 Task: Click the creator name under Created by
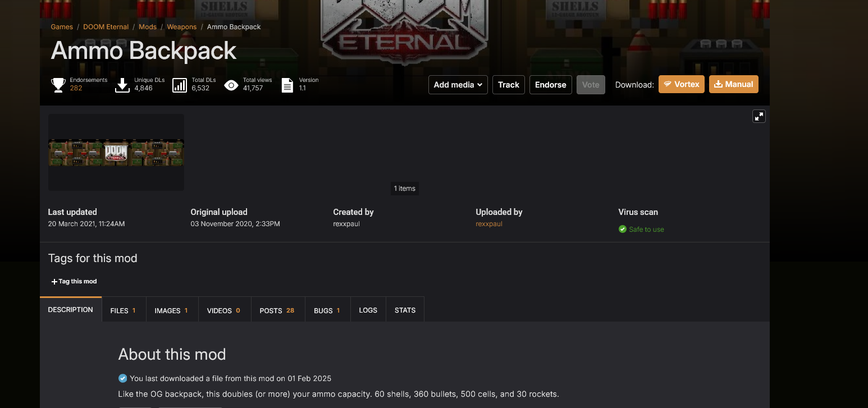tap(346, 224)
